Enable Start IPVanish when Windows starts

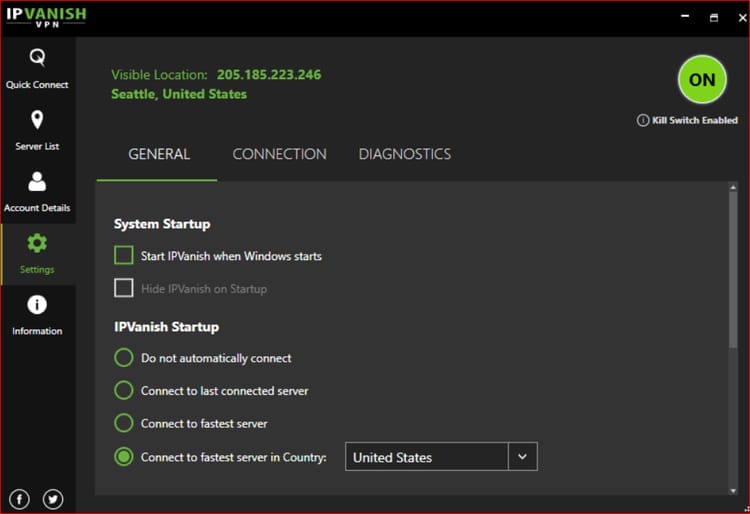pos(123,256)
